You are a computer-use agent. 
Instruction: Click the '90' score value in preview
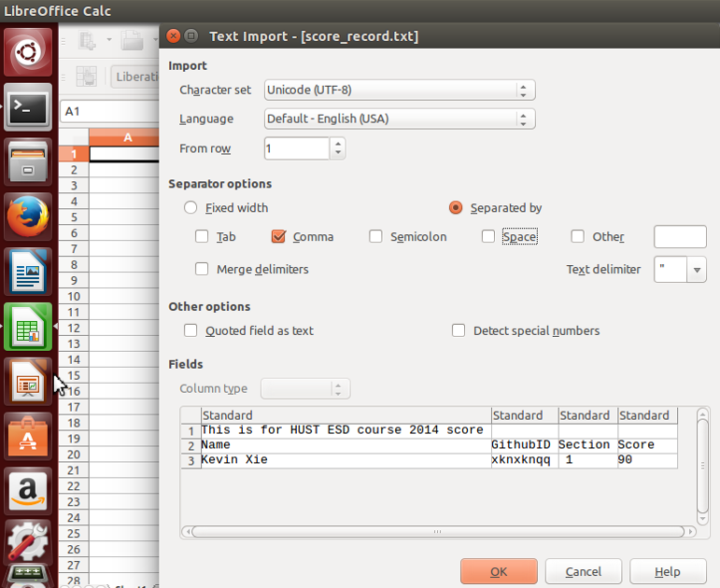pyautogui.click(x=625, y=459)
